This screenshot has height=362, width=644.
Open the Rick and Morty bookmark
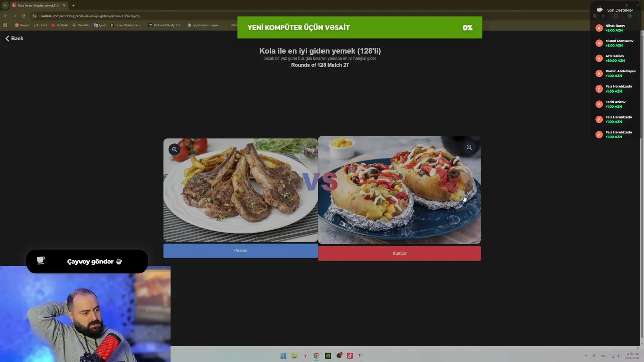166,25
